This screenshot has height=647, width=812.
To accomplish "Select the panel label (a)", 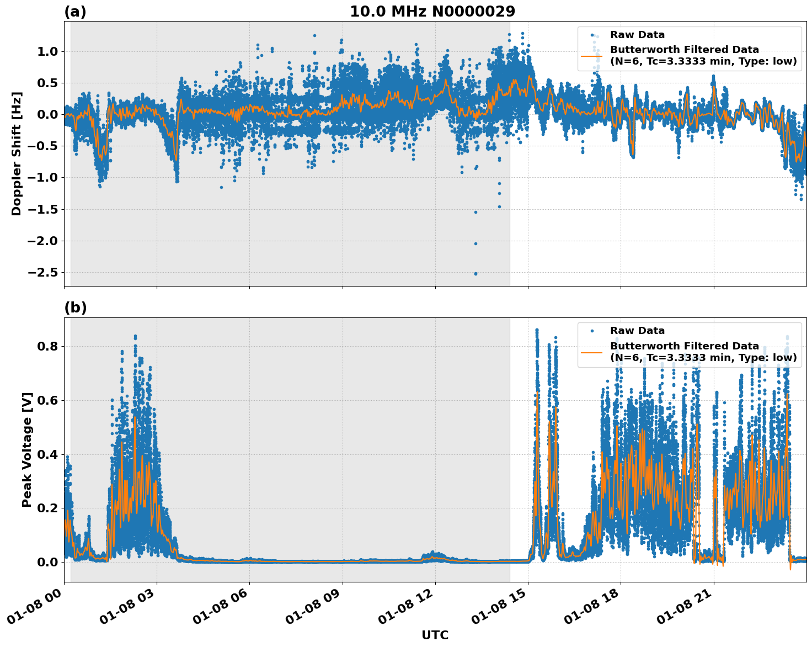I will 75,10.
